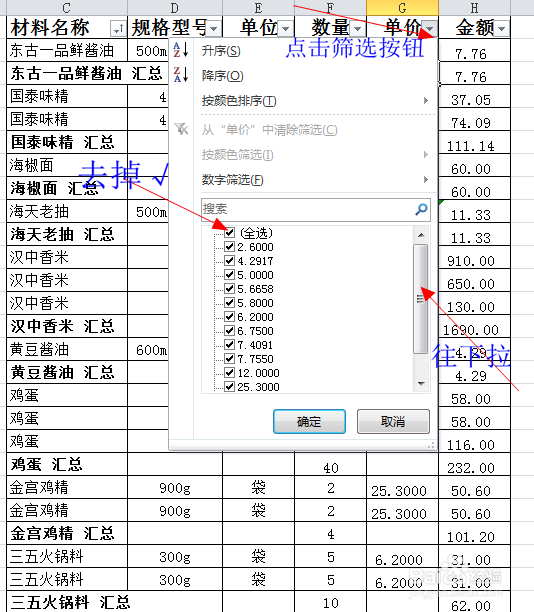Screen dimensions: 534x612
Task: Click amount cell 232.00
Action: 474,464
